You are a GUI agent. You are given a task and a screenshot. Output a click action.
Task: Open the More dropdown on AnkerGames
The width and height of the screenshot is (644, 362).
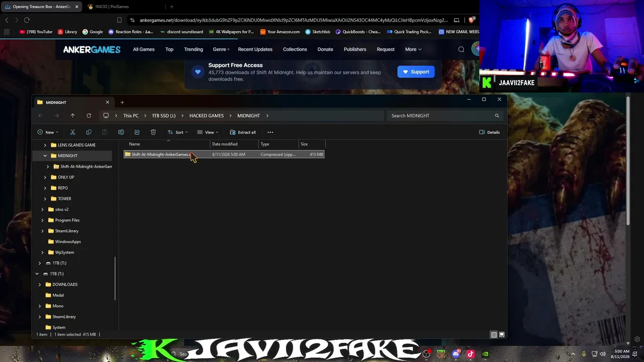413,49
